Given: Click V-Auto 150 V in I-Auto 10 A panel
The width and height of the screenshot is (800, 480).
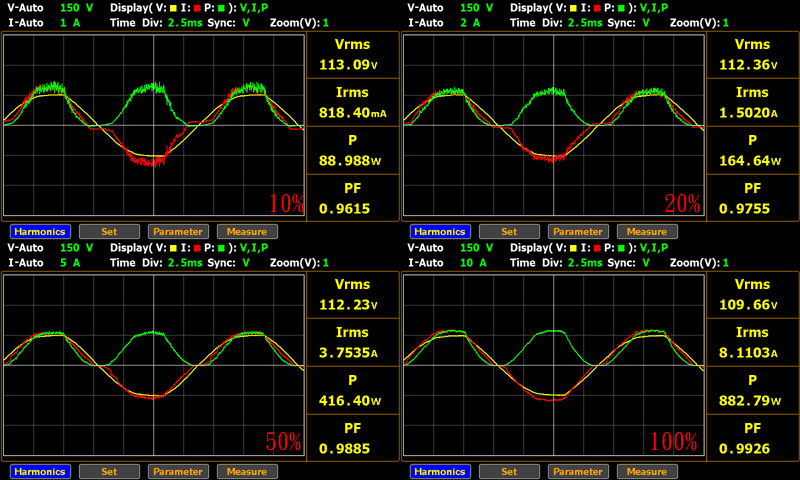Looking at the screenshot, I should [x=477, y=248].
